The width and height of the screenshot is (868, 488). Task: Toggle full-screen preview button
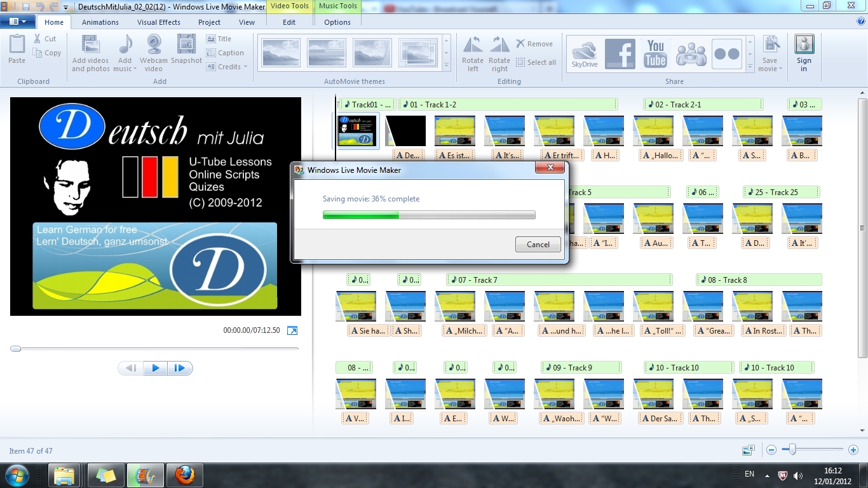292,330
